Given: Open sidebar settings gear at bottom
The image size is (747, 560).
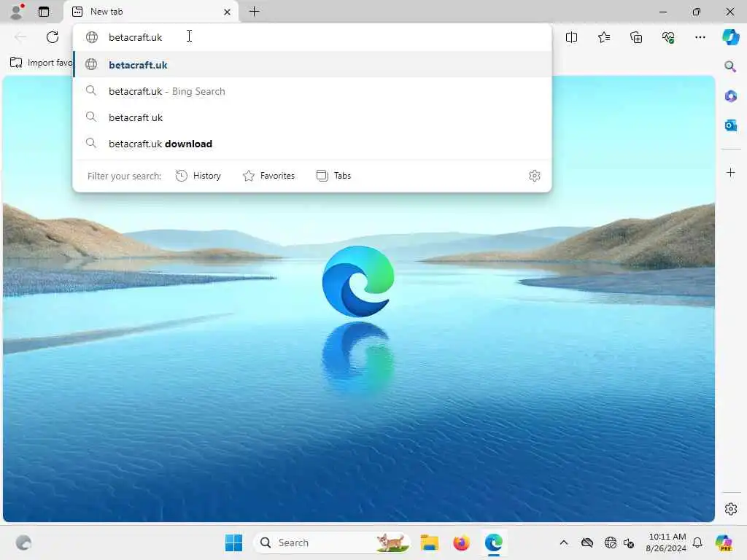Looking at the screenshot, I should point(730,508).
